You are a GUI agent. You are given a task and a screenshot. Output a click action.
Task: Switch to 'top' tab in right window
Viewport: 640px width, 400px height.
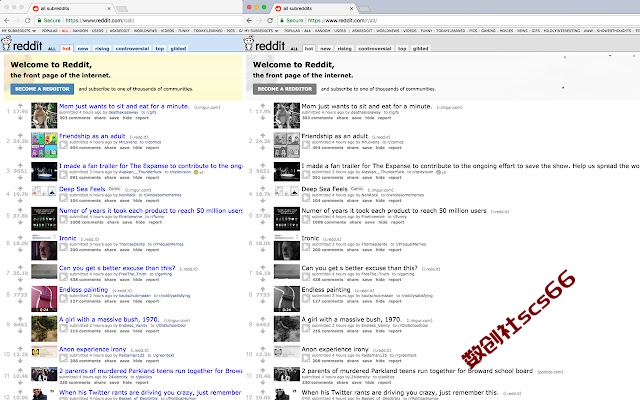pos(402,48)
